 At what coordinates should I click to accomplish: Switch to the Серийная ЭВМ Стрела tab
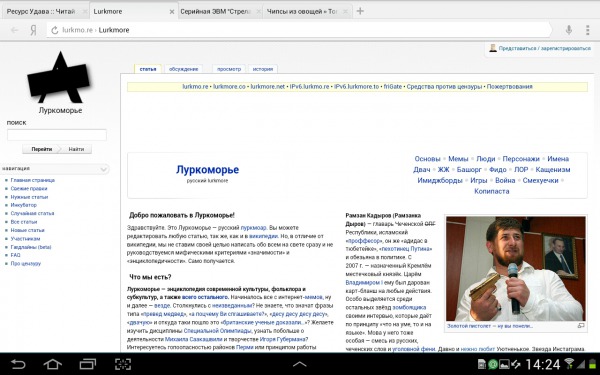[215, 11]
